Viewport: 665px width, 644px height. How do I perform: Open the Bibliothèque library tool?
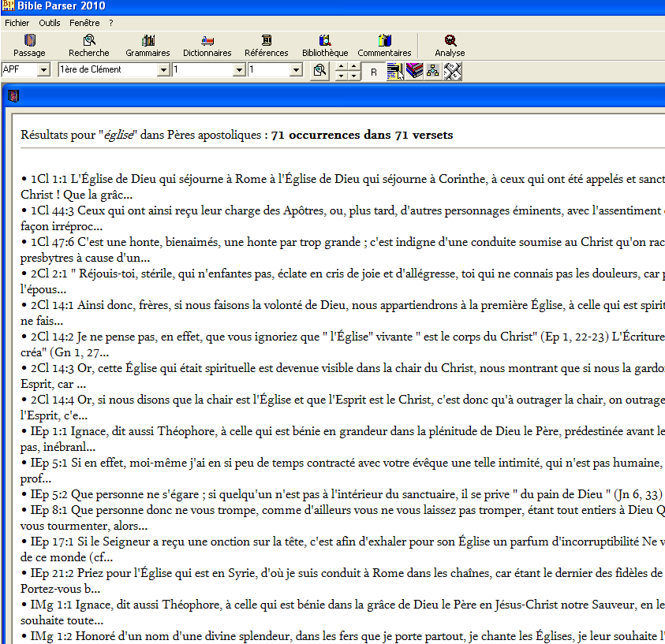[x=325, y=46]
